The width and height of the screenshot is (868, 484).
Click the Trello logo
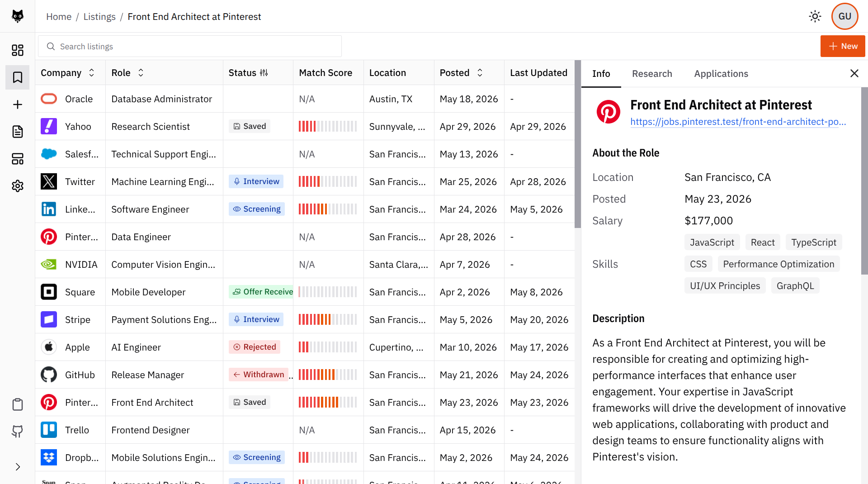(49, 430)
